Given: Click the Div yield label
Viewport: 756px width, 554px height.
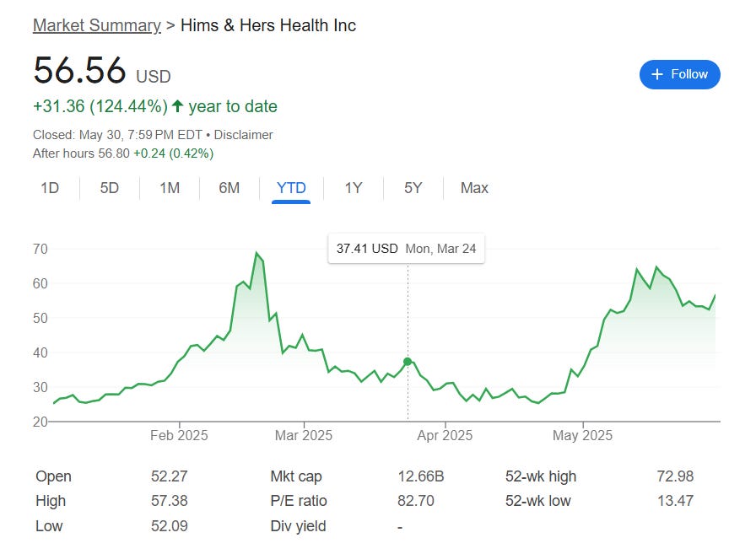Looking at the screenshot, I should tap(298, 526).
